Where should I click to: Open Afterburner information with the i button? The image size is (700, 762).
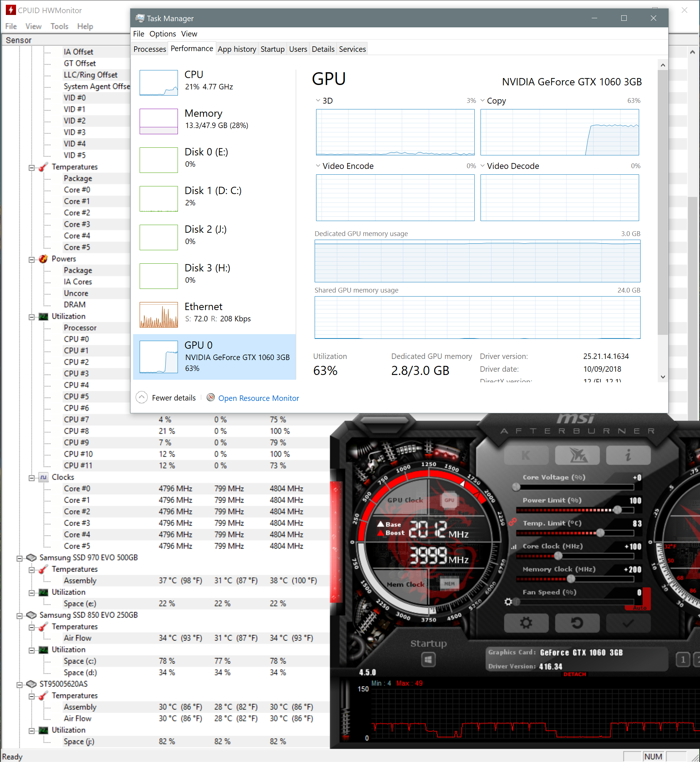(x=629, y=455)
